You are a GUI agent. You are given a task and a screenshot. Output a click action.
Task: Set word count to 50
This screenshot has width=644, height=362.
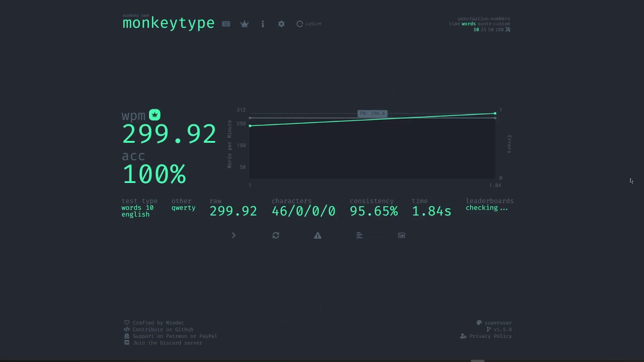(x=491, y=30)
